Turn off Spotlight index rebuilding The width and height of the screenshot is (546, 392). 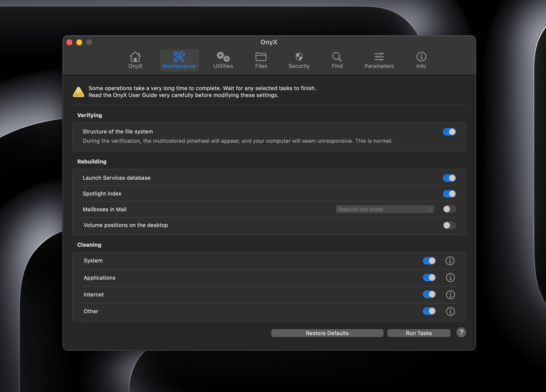449,194
